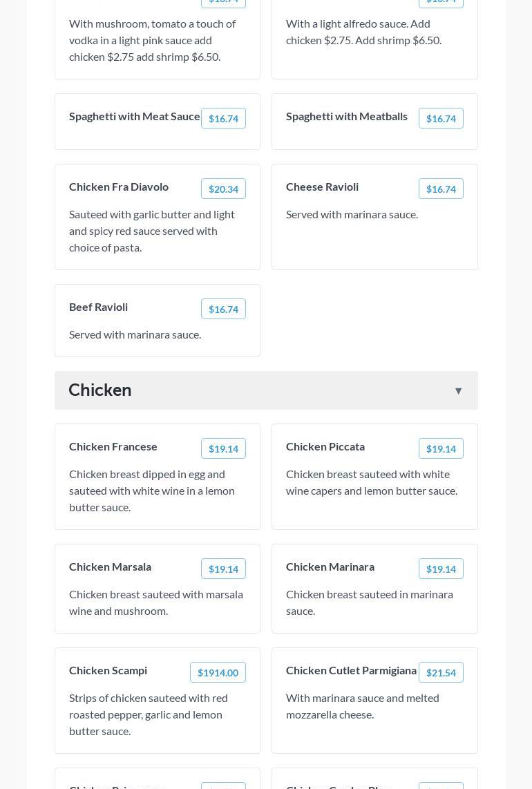The image size is (532, 789).
Task: Open the Beef Ravioli item
Action: [98, 307]
